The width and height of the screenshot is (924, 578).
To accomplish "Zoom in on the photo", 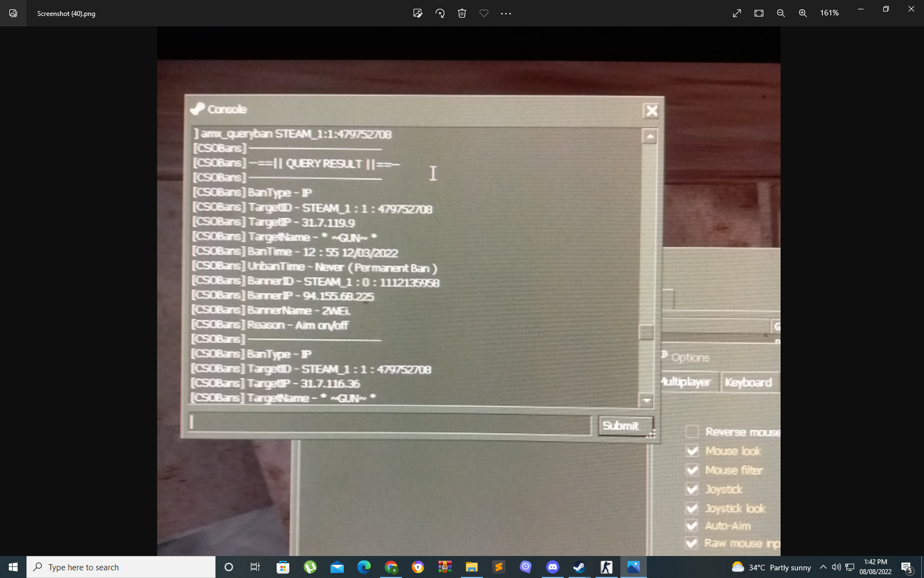I will 803,13.
